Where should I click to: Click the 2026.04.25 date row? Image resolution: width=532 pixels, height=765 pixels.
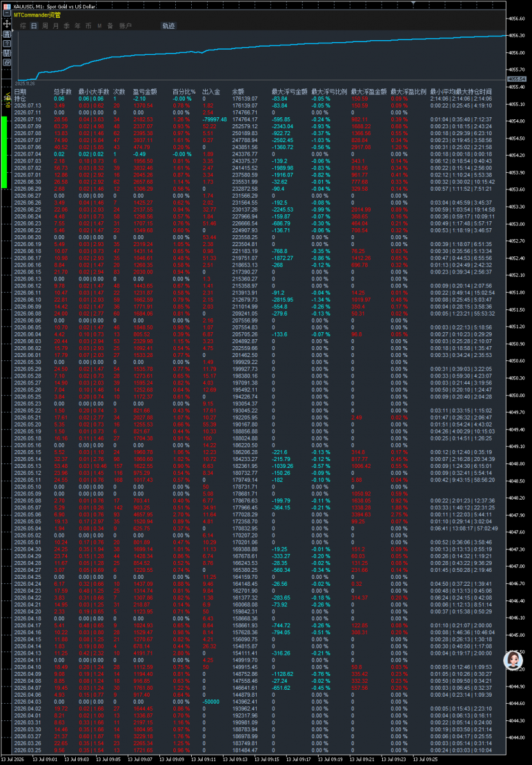(x=27, y=577)
